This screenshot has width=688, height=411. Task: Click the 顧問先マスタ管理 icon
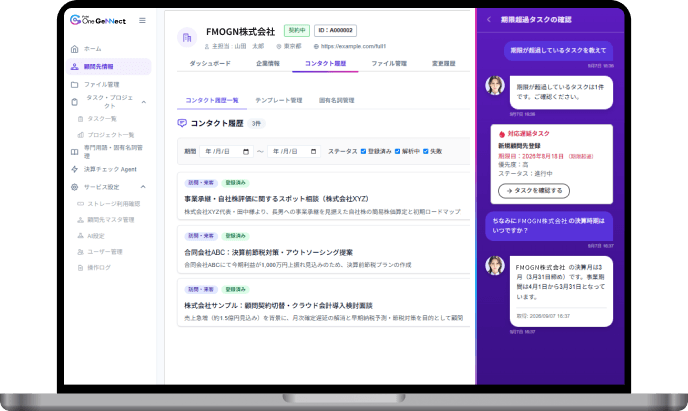(x=80, y=220)
